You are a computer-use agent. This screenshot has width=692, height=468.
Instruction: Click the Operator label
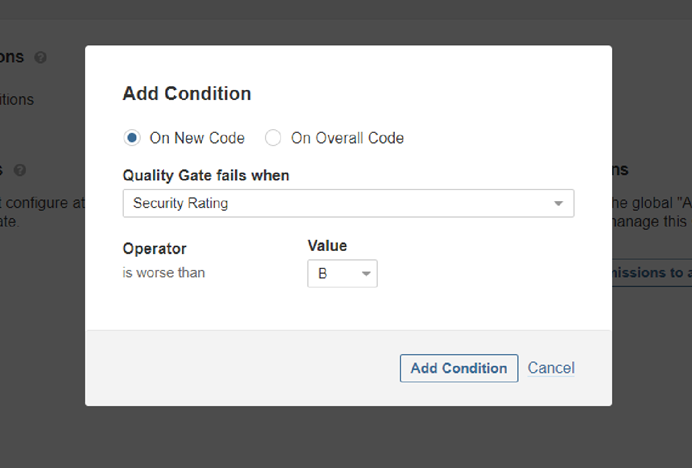[x=154, y=249]
